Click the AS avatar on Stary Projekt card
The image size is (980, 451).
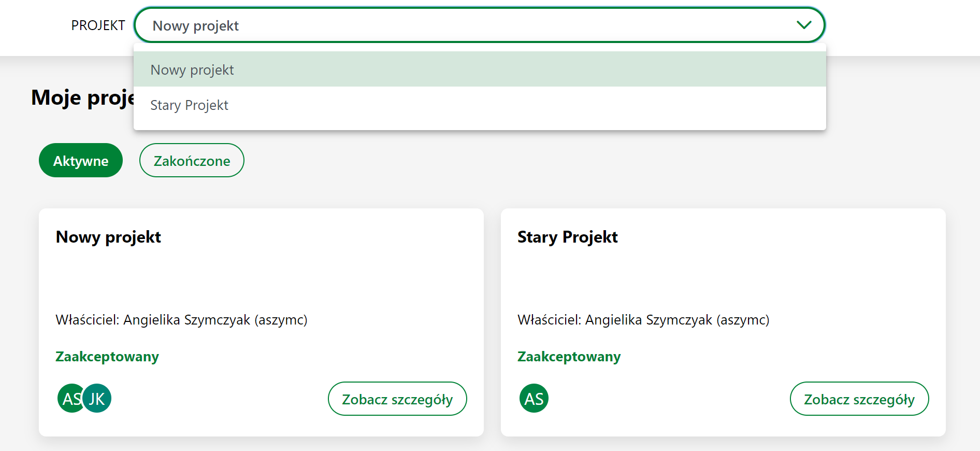pos(534,398)
